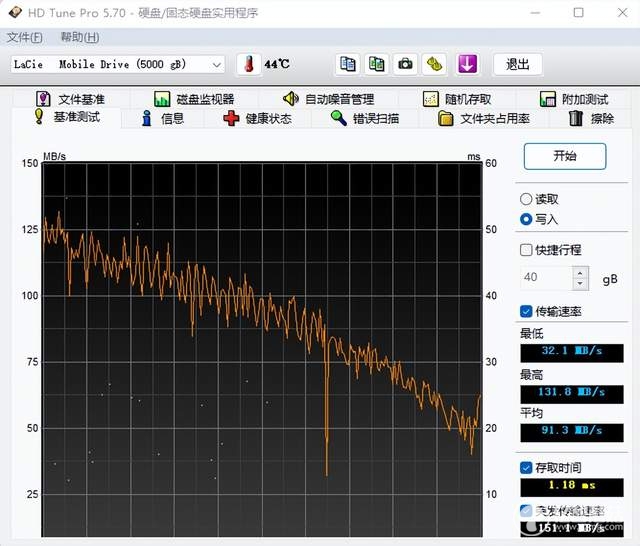This screenshot has height=546, width=640.
Task: Decrease the gB stepper value
Action: pyautogui.click(x=580, y=284)
